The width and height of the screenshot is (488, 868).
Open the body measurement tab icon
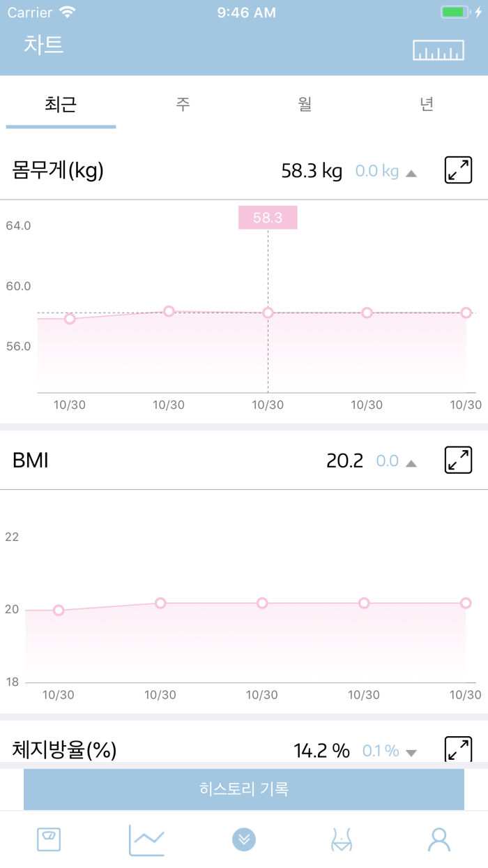point(342,841)
